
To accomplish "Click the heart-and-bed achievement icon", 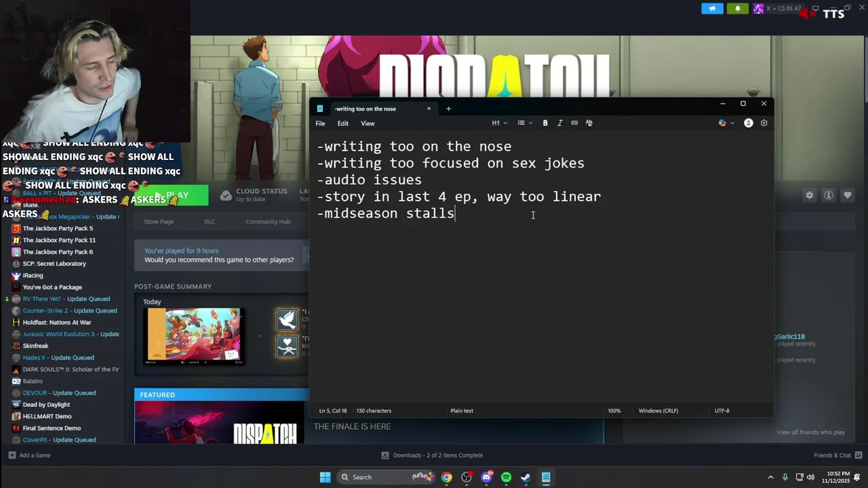I will (287, 346).
